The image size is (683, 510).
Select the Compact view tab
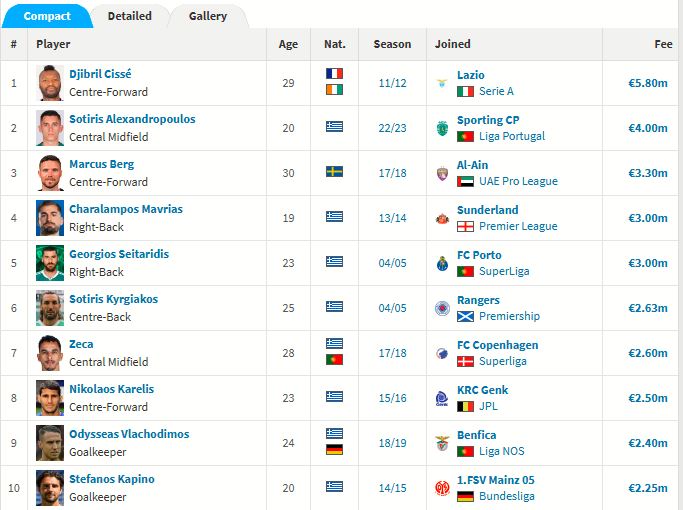coord(47,16)
